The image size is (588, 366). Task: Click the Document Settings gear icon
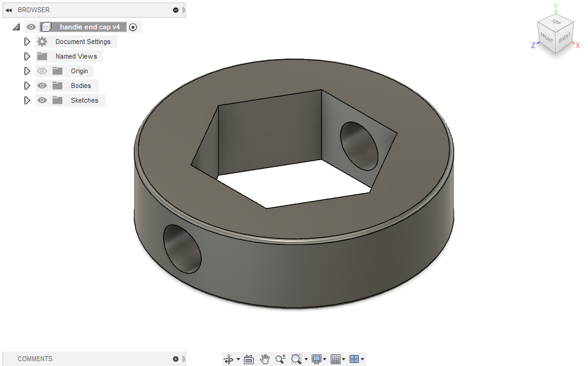42,41
